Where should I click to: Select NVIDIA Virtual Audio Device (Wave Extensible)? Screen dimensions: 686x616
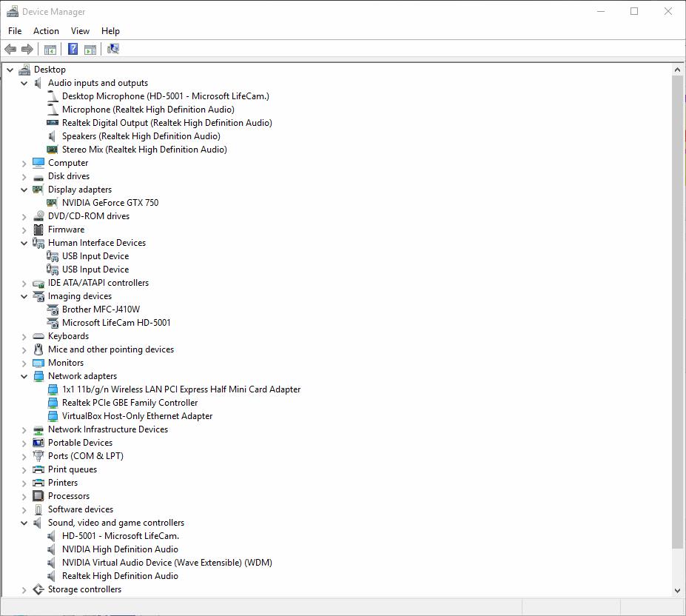167,563
